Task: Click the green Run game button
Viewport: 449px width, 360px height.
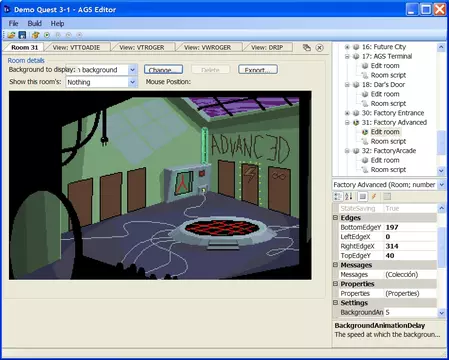Action: 47,35
